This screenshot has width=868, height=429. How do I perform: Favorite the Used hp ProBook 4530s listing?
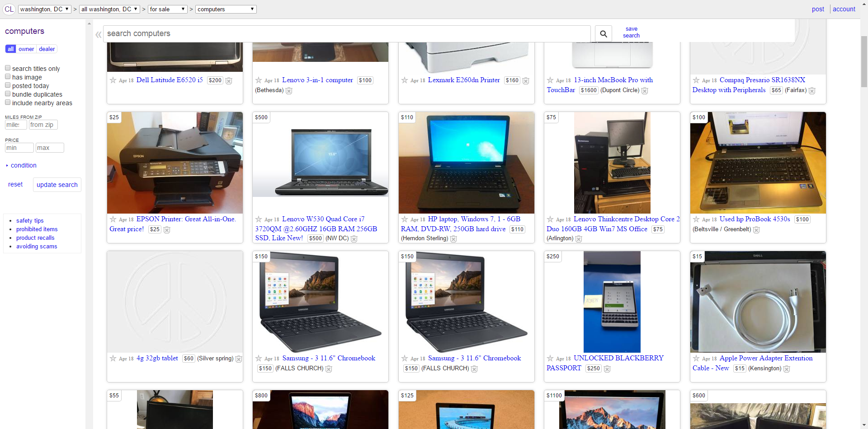(x=696, y=219)
